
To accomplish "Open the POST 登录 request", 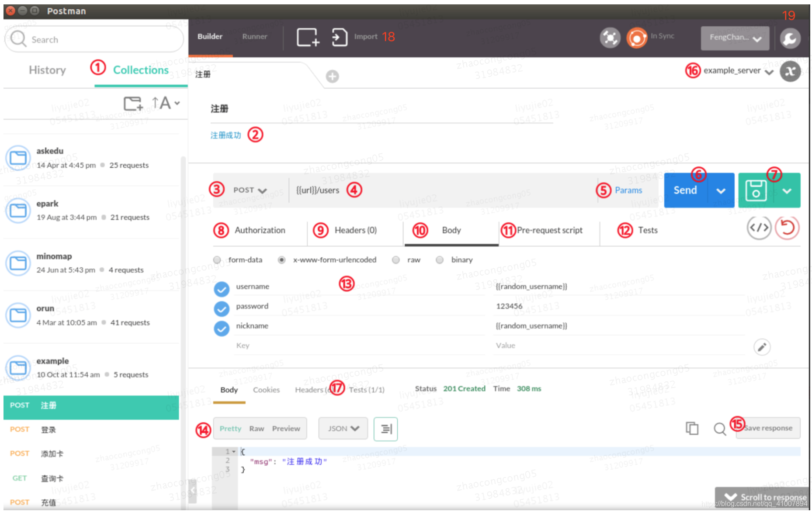I will [x=91, y=430].
